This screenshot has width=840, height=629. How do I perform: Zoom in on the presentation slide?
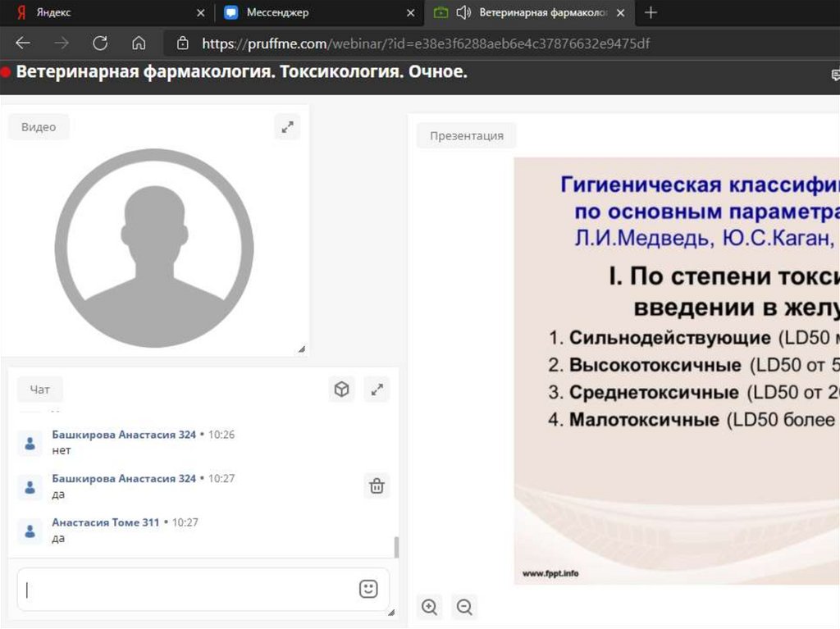(429, 607)
